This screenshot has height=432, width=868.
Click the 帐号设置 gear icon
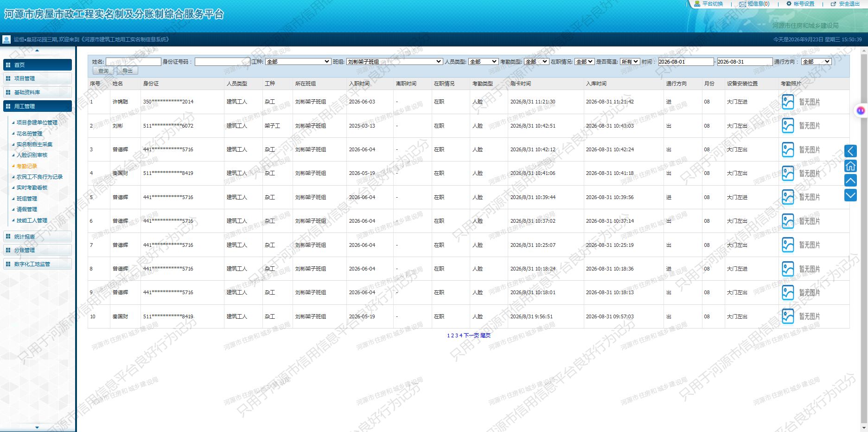(x=789, y=4)
